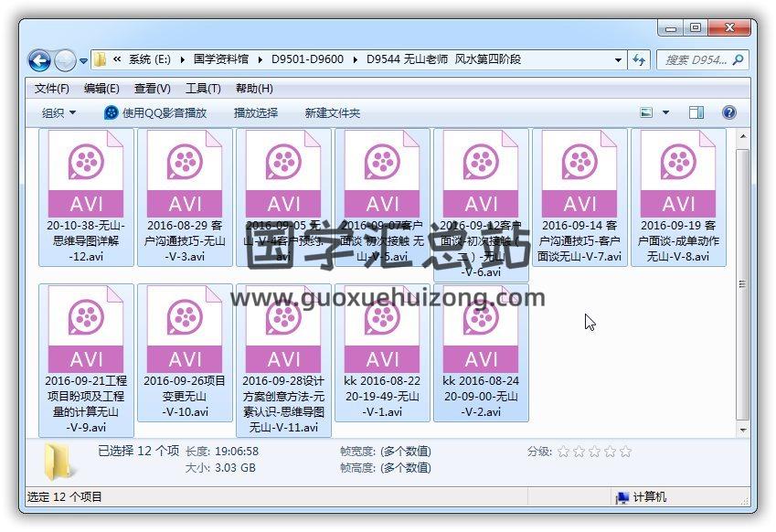This screenshot has width=776, height=532.
Task: Click 使用QQ影音播放 button
Action: [x=155, y=112]
